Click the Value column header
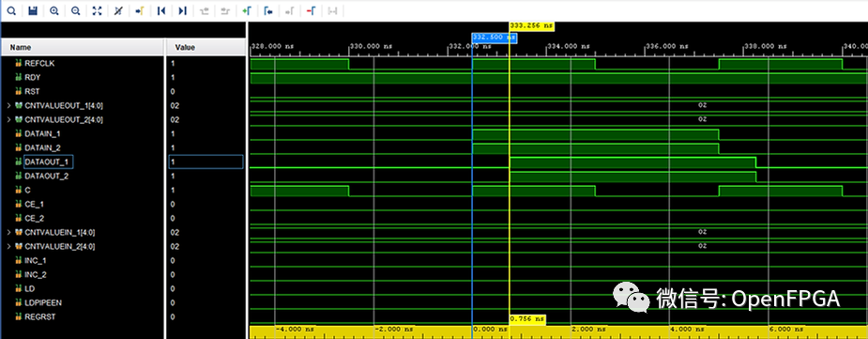Image resolution: width=868 pixels, height=339 pixels. [206, 47]
